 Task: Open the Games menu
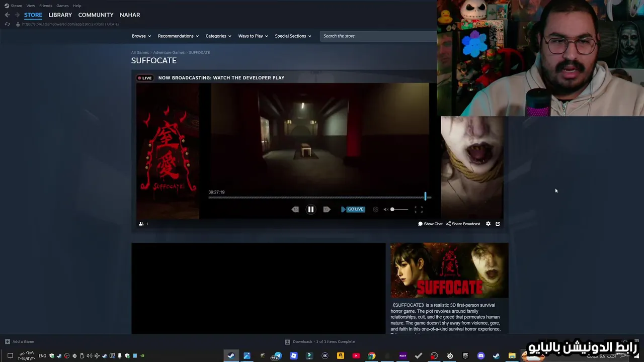tap(62, 6)
